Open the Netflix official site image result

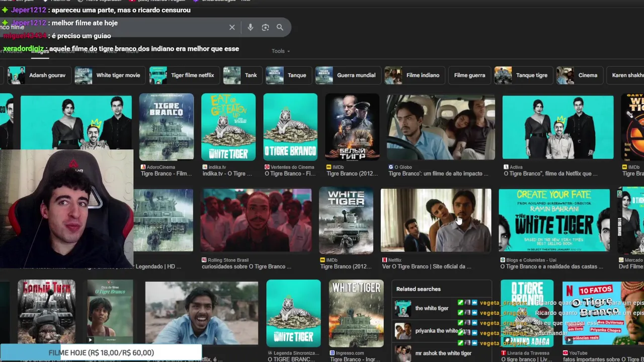pyautogui.click(x=436, y=220)
